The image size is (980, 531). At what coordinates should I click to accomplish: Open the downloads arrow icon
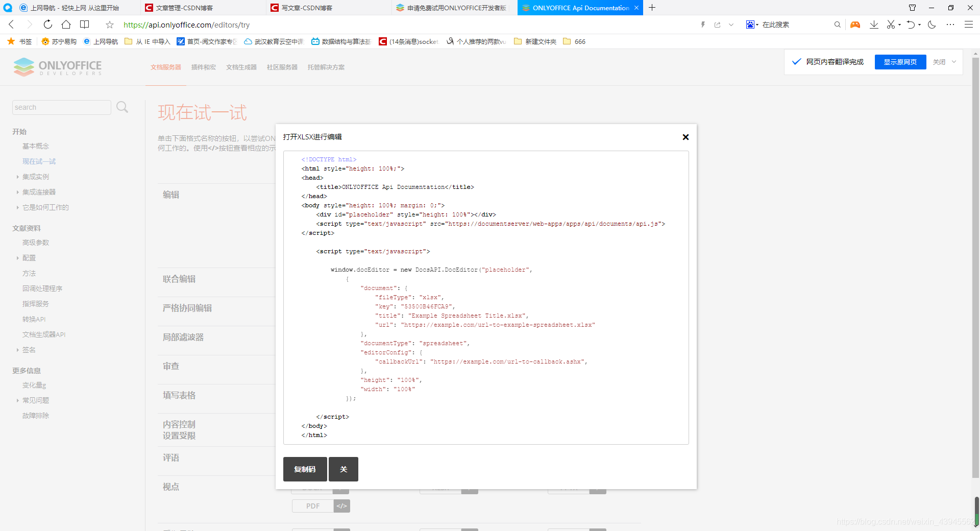(874, 25)
